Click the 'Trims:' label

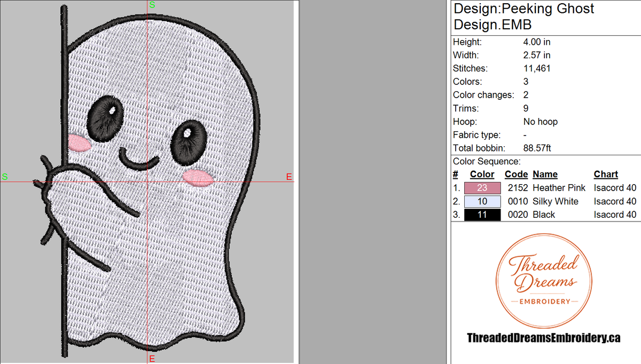coord(465,108)
